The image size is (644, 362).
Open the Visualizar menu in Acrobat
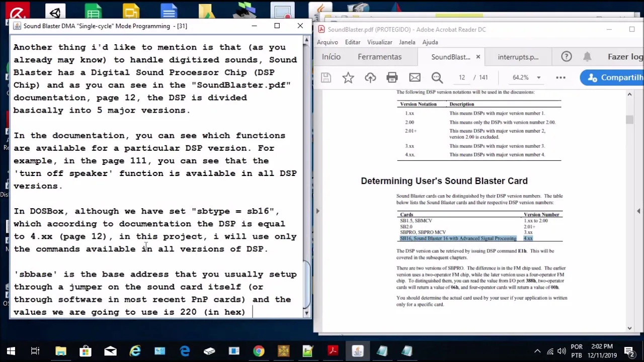380,42
